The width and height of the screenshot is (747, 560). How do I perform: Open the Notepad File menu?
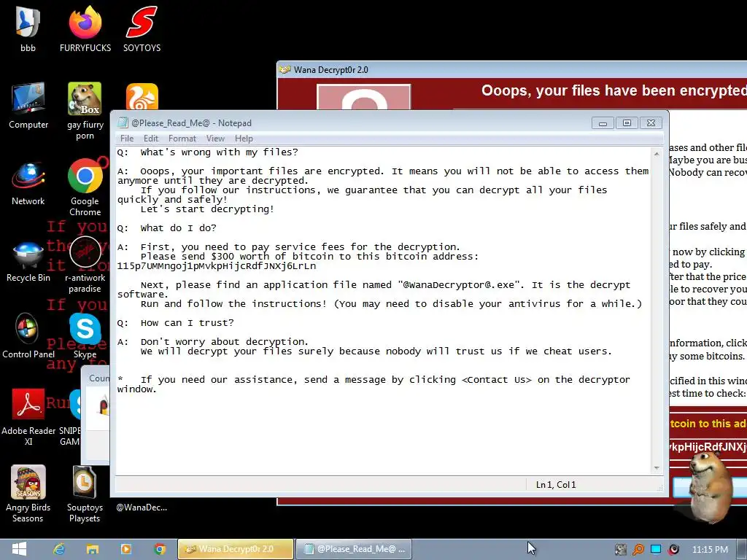click(x=127, y=139)
